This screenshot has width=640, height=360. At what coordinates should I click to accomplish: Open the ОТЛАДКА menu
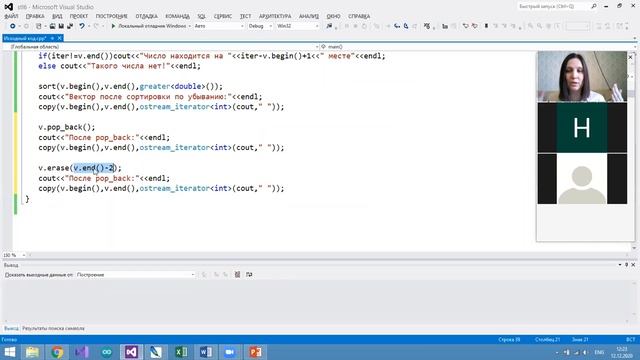click(x=147, y=16)
